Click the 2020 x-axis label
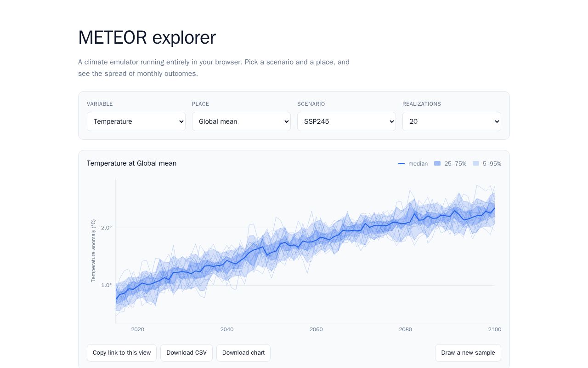Image resolution: width=588 pixels, height=368 pixels. (x=137, y=329)
